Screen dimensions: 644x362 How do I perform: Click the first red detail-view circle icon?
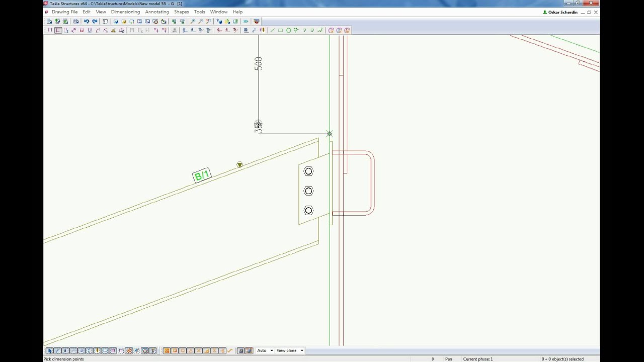(x=331, y=30)
